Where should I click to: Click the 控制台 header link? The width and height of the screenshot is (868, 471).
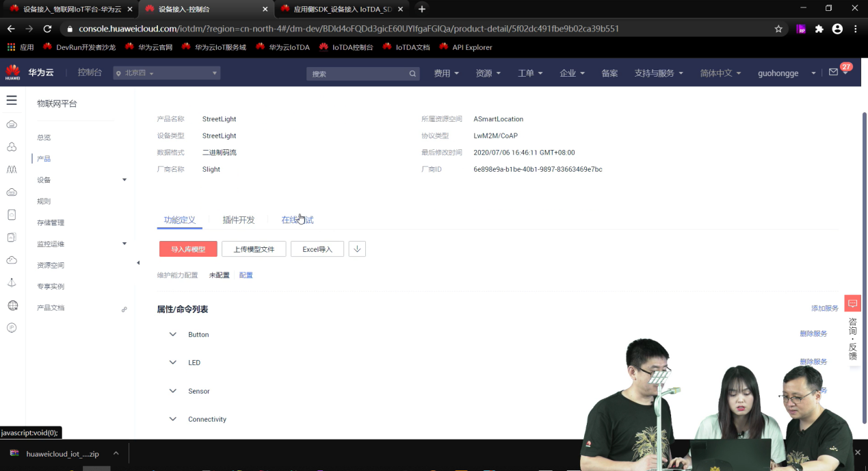click(x=90, y=73)
